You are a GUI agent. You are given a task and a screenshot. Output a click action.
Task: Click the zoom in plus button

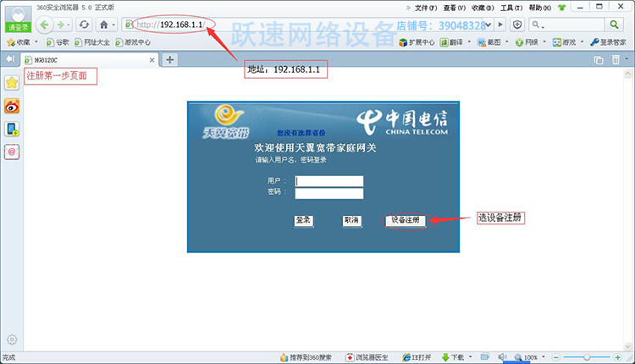point(617,357)
